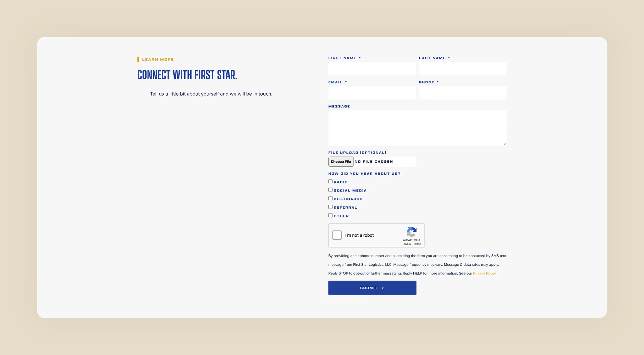This screenshot has width=644, height=355.
Task: Click the Submit button
Action: [372, 288]
